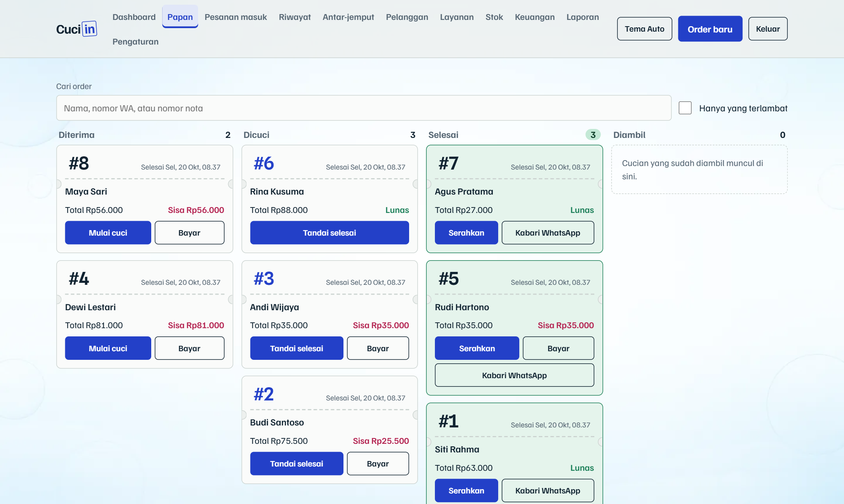
Task: Create an Order baru
Action: click(x=710, y=29)
